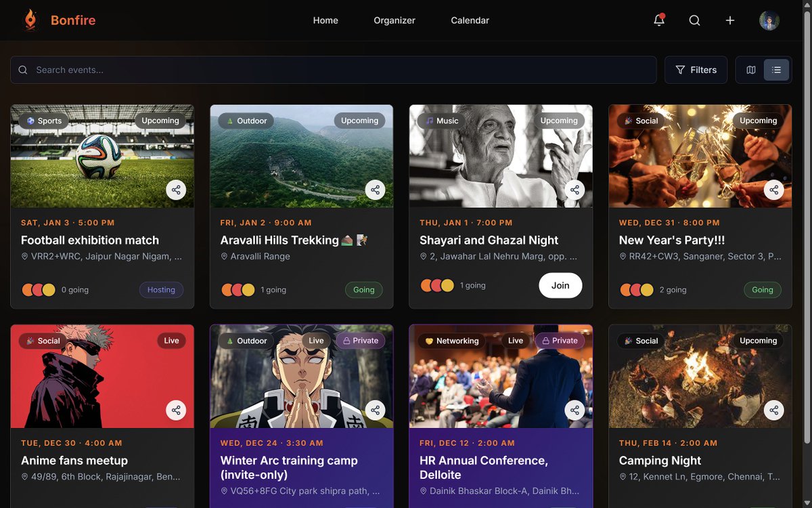
Task: Click Social tag on Anime fans card
Action: 43,341
